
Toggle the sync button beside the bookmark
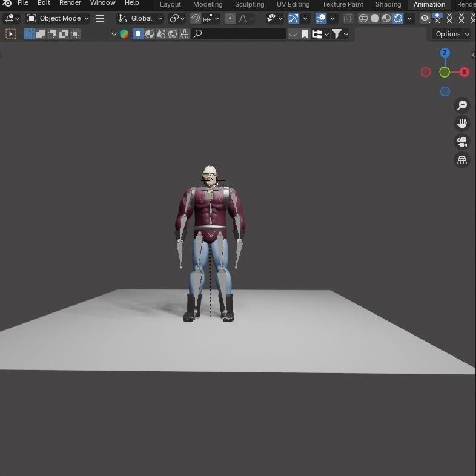coord(293,34)
